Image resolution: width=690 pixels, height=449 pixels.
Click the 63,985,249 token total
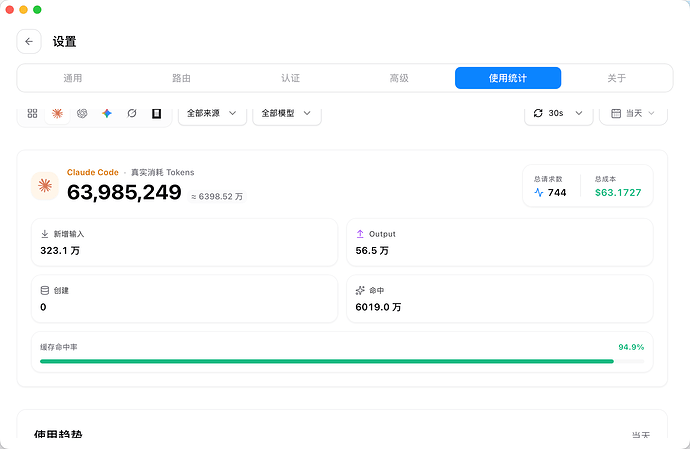tap(124, 192)
